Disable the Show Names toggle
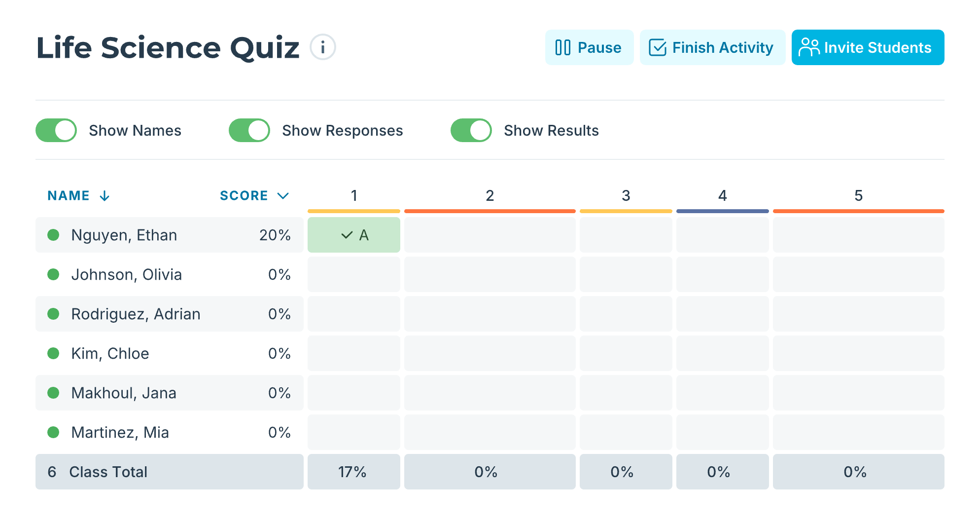The height and width of the screenshot is (525, 980). [56, 130]
